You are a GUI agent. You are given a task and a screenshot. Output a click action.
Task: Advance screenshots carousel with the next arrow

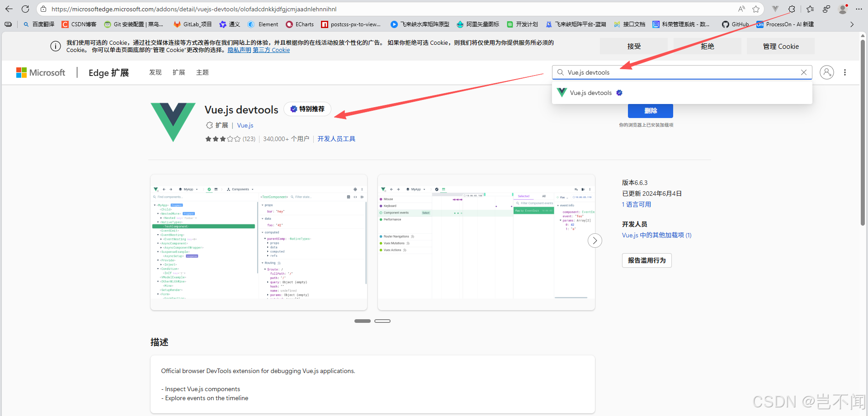pos(595,241)
